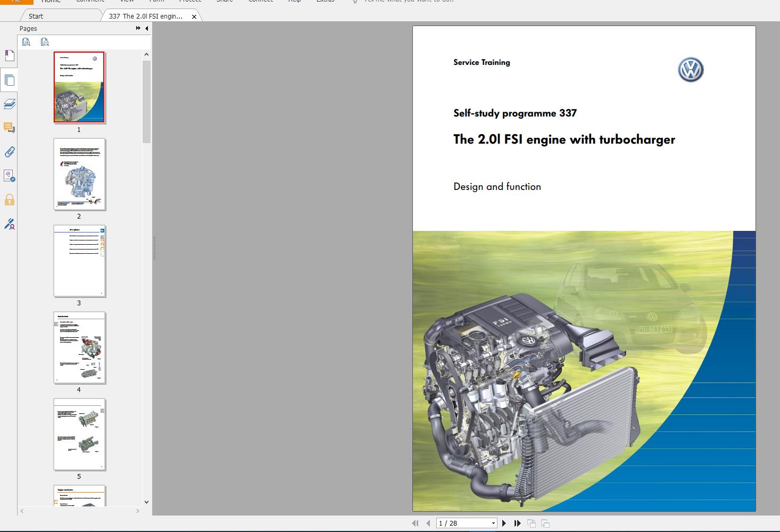Select the 337 The 2.0l FSI engine document tab
Screen dimensions: 780x532
(145, 16)
